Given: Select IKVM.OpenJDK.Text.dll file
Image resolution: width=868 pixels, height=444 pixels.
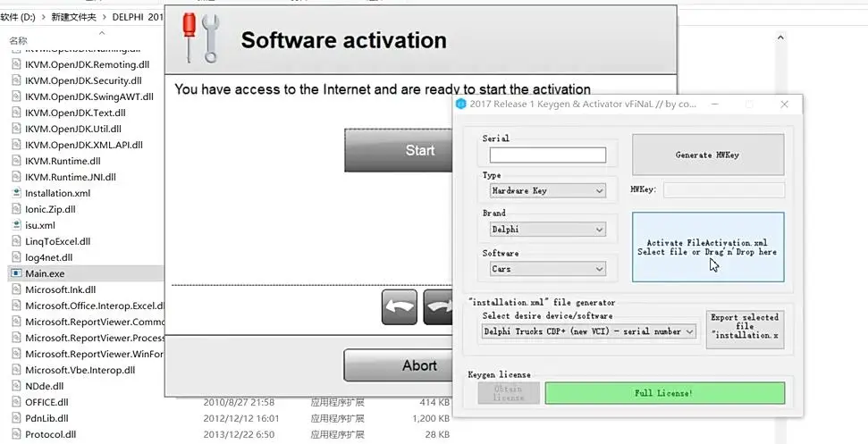Looking at the screenshot, I should (75, 113).
